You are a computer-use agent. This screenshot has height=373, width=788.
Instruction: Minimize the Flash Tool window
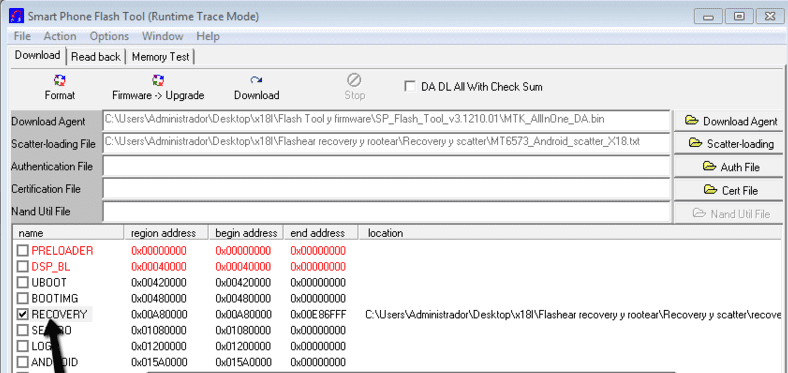click(709, 17)
